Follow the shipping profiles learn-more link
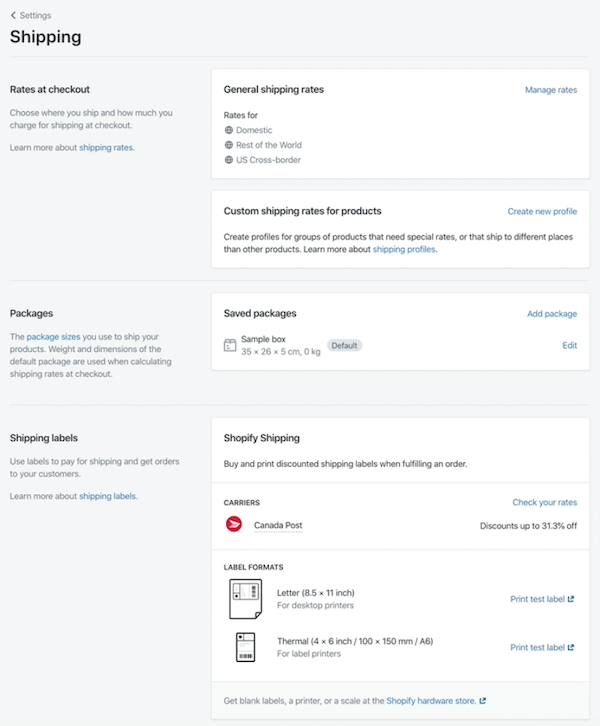The image size is (600, 726). click(404, 250)
